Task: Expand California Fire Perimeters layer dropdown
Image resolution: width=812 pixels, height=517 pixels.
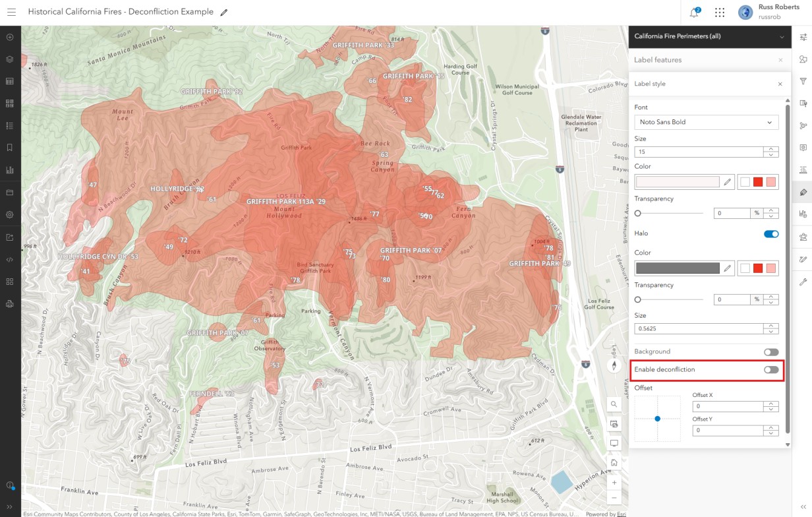Action: [782, 36]
